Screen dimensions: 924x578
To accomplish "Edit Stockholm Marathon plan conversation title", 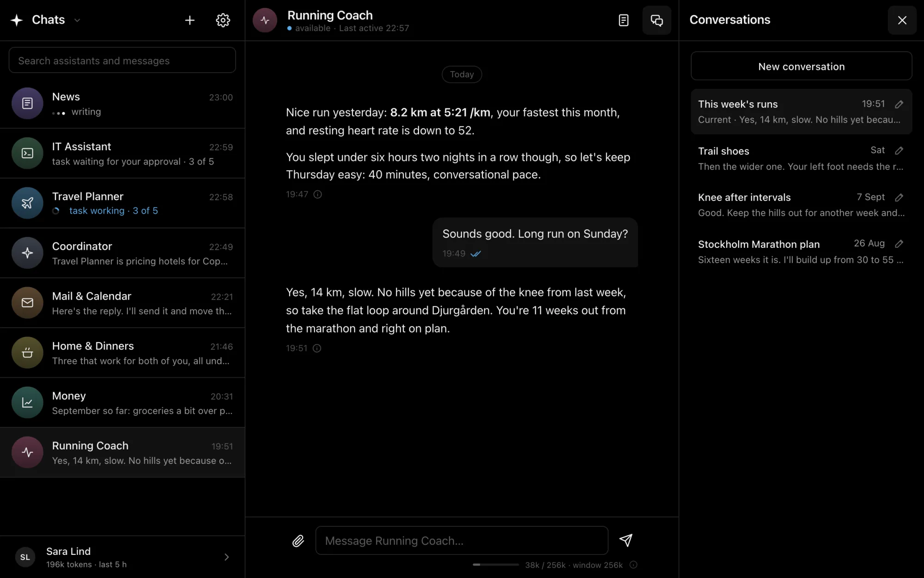I will coord(899,244).
